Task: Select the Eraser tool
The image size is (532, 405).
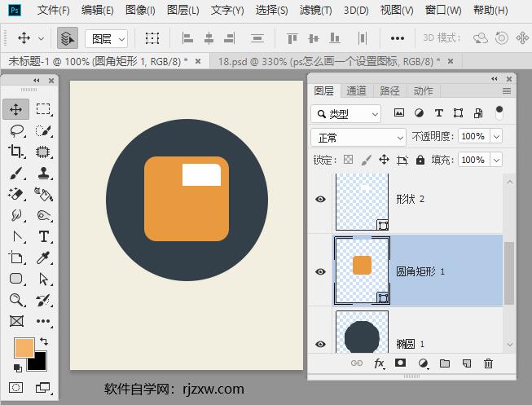Action: point(16,194)
